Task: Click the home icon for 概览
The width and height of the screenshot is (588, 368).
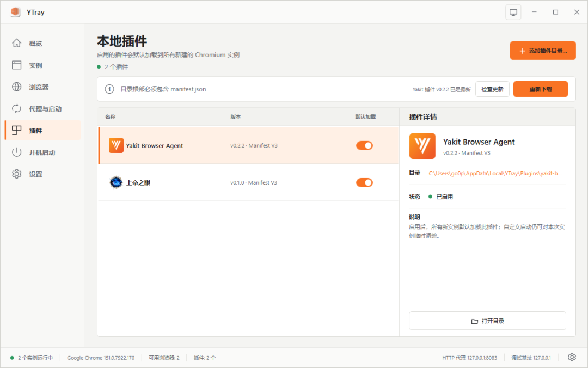Action: pyautogui.click(x=16, y=43)
